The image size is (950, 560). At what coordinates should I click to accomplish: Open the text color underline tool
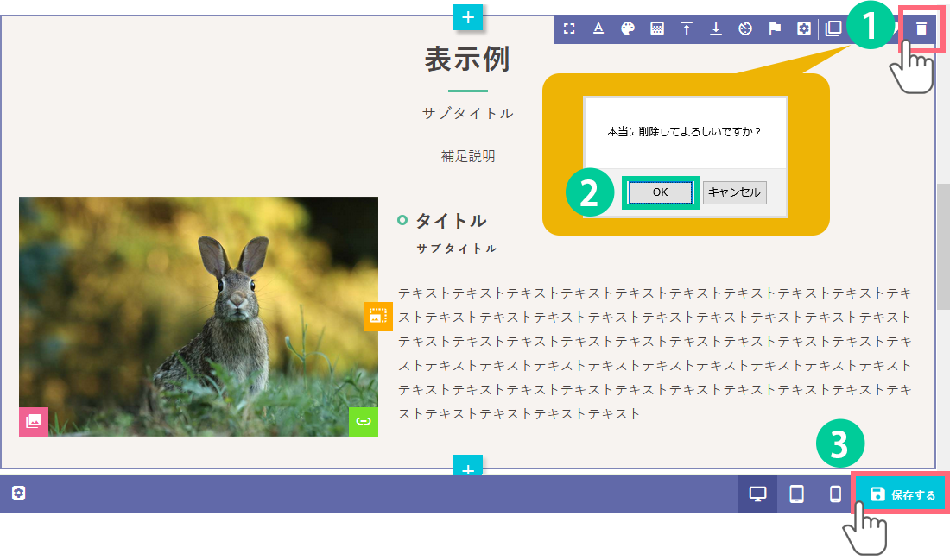[x=598, y=28]
